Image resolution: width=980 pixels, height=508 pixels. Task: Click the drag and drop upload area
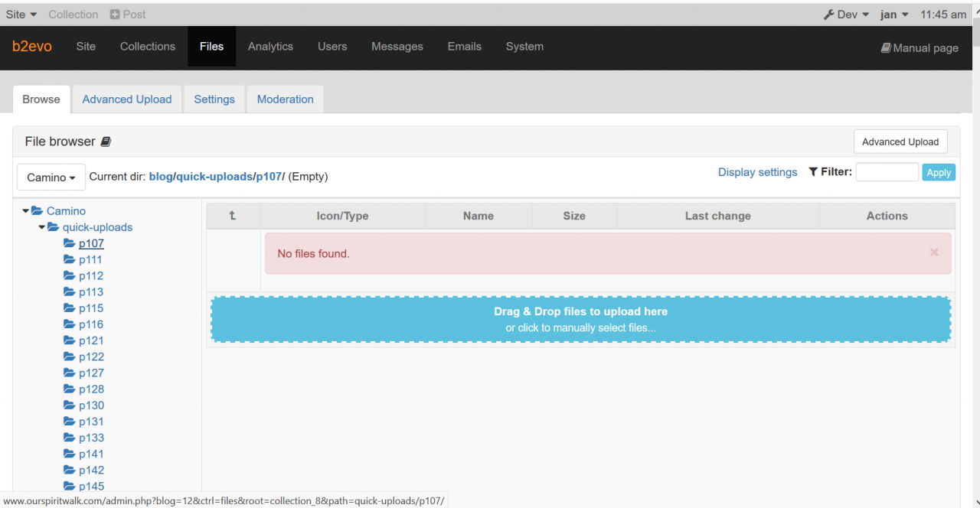click(x=581, y=319)
